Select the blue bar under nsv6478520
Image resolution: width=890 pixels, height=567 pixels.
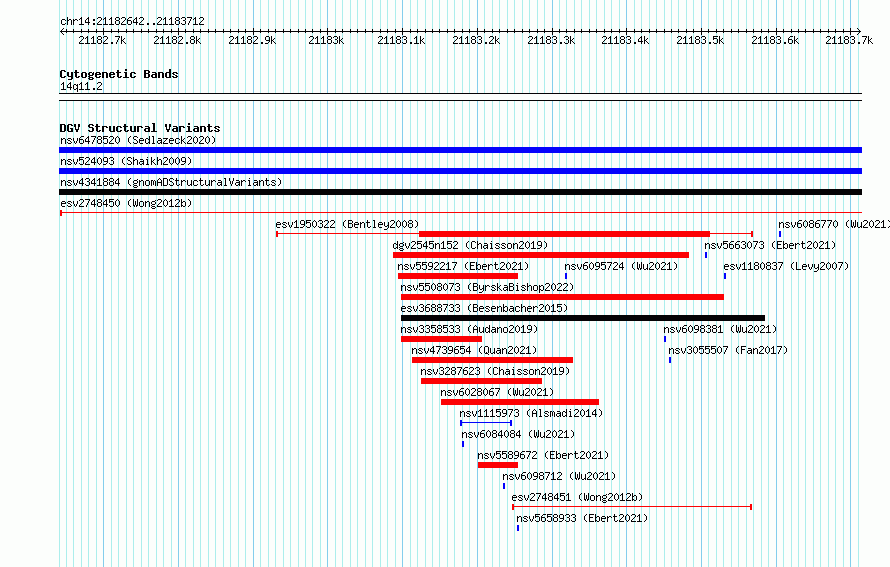click(x=460, y=150)
